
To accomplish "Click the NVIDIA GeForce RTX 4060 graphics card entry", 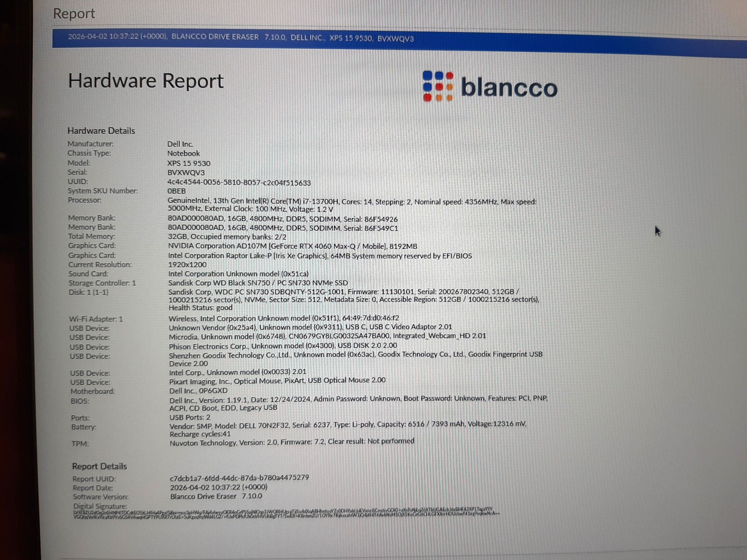I will pyautogui.click(x=293, y=246).
